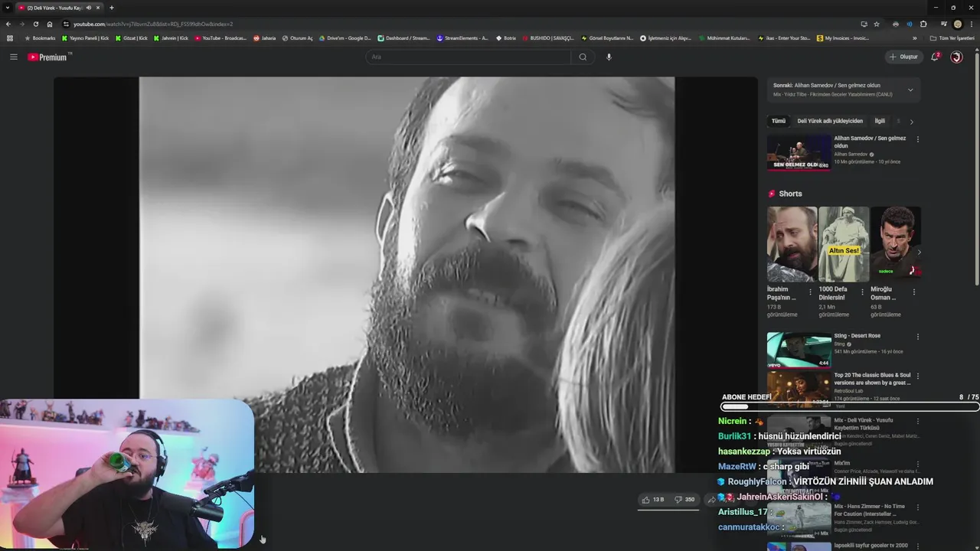Screen dimensions: 980x551
Task: Open the YouTube hamburger guide menu
Action: coord(13,57)
